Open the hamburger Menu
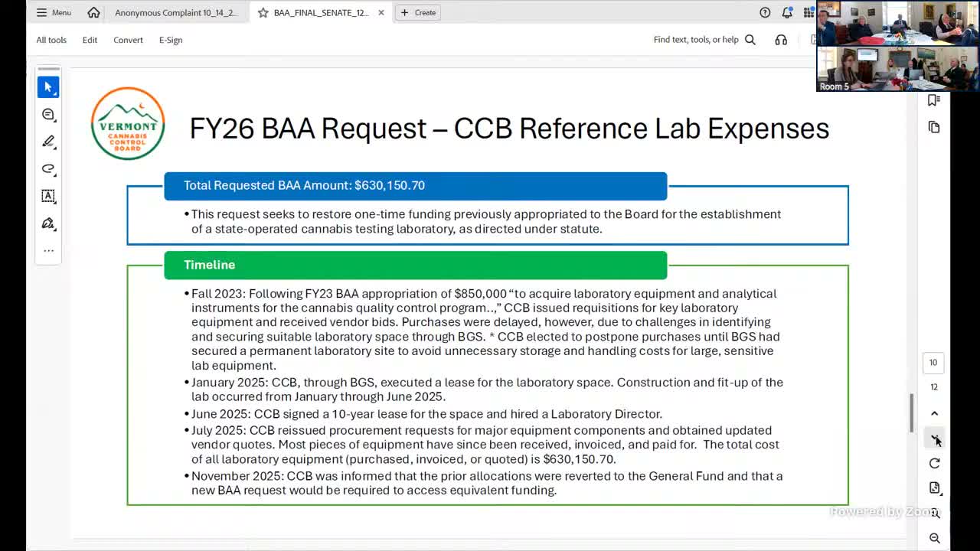Image resolution: width=980 pixels, height=551 pixels. [x=53, y=12]
